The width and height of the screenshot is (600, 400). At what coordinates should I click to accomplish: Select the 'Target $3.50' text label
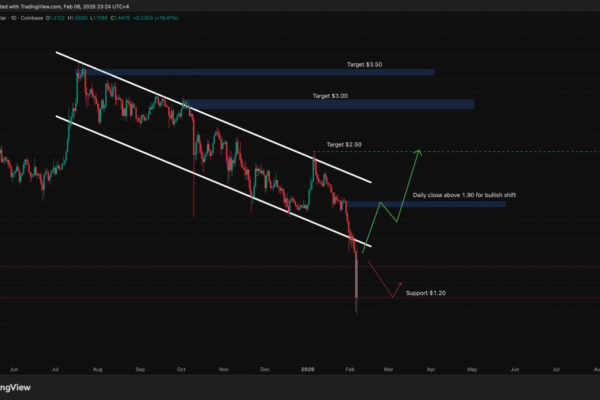364,64
